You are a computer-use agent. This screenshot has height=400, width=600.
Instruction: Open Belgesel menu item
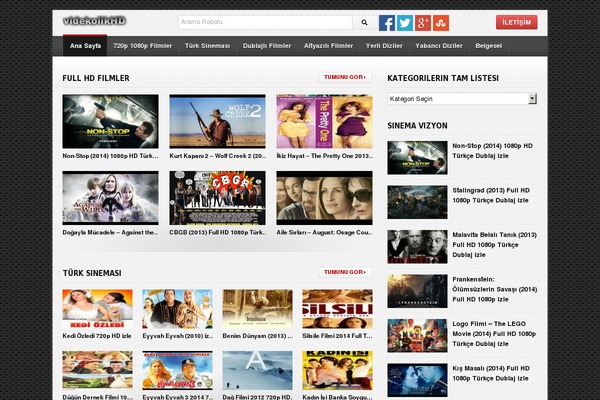[x=488, y=46]
